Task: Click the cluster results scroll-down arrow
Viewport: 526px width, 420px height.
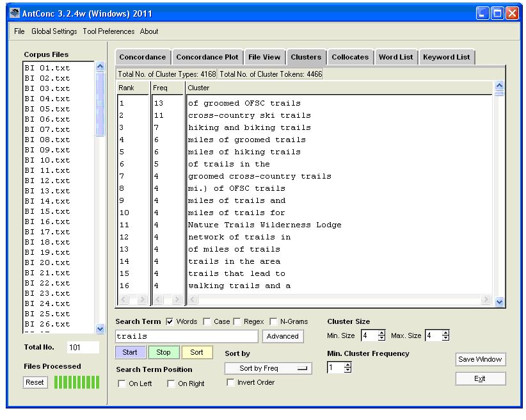Action: 499,302
